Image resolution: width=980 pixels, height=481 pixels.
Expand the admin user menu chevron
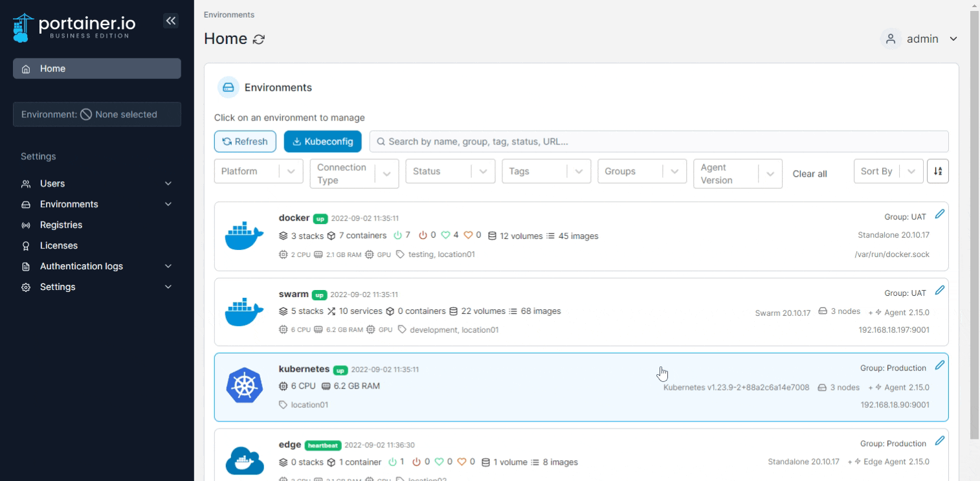tap(953, 39)
